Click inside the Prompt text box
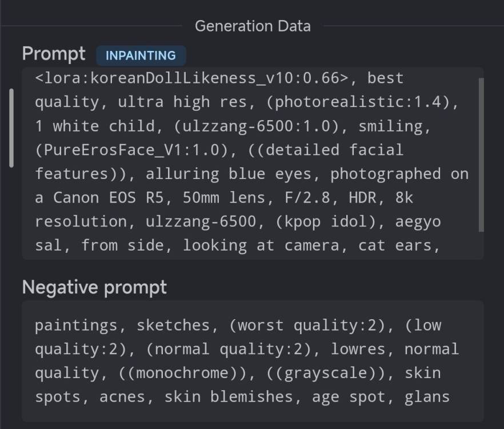This screenshot has height=429, width=504. [x=253, y=164]
